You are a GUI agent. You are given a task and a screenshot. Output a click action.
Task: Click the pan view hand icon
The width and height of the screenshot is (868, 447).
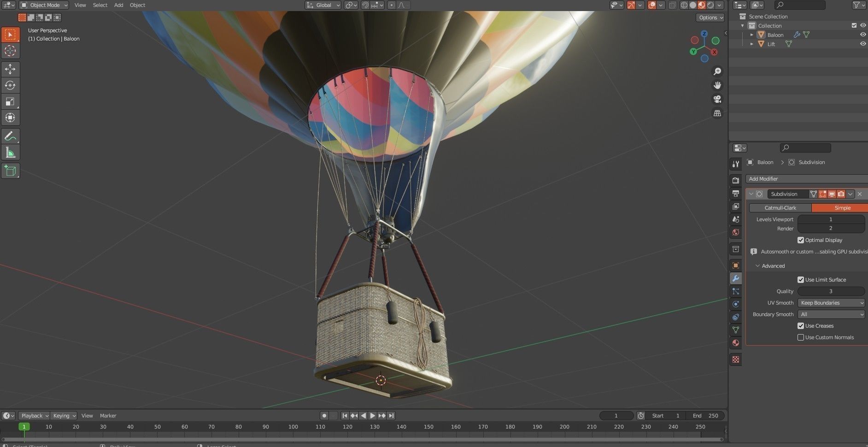tap(717, 85)
